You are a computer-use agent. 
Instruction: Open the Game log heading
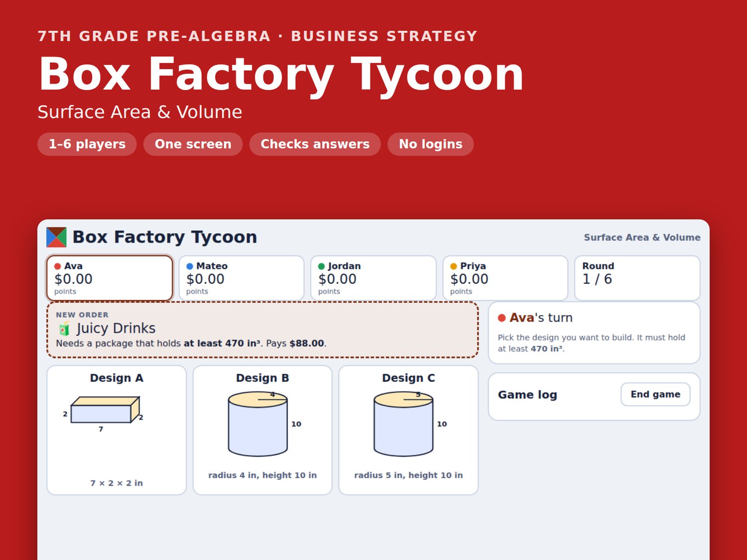[x=527, y=395]
